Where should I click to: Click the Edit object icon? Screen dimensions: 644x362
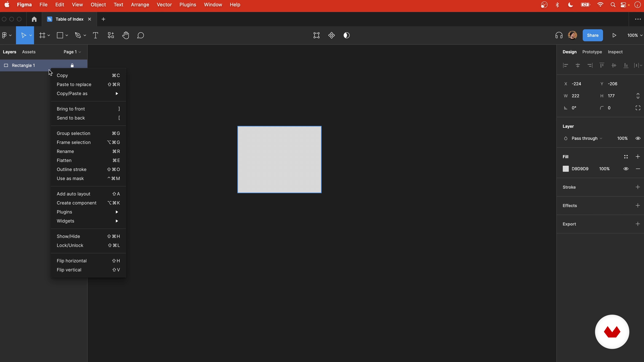316,35
